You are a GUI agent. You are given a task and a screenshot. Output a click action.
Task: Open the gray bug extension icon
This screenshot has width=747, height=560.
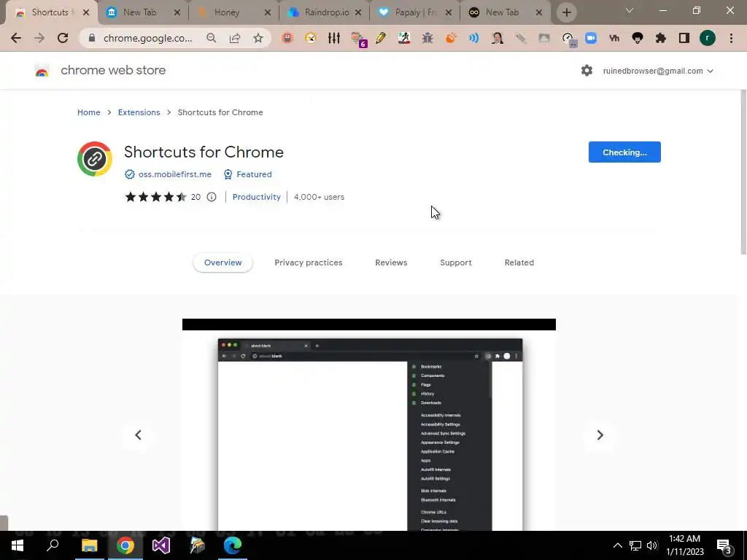coord(427,38)
